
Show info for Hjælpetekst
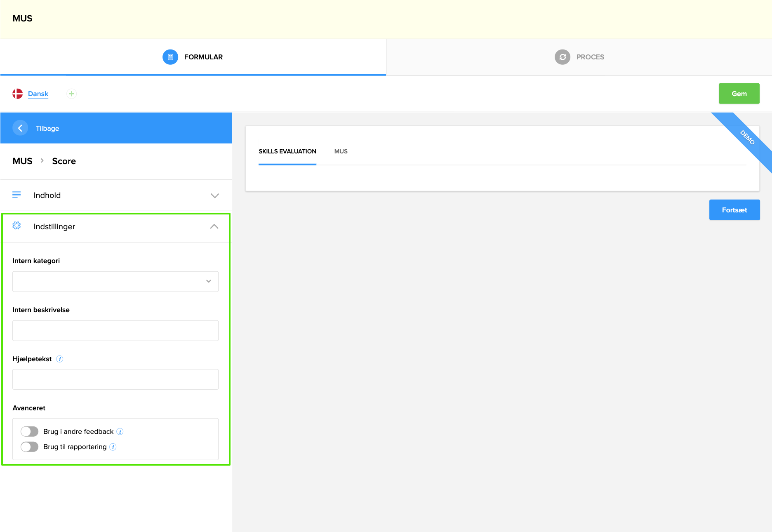click(60, 359)
